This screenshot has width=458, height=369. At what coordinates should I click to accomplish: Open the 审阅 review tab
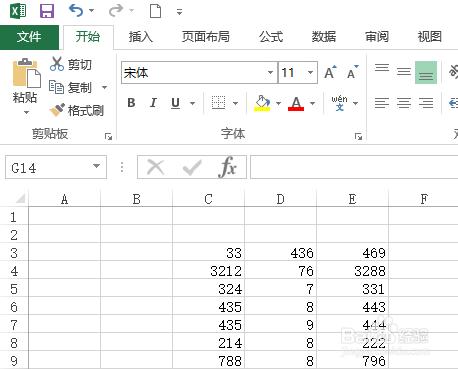click(x=377, y=37)
